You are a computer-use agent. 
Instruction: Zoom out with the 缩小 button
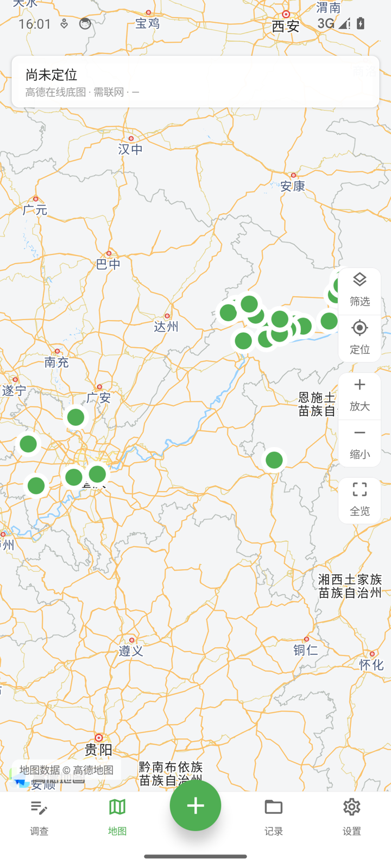coord(360,444)
